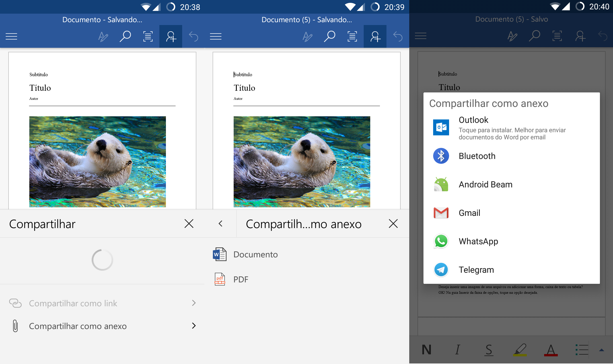Expand the Compartilhar como anexo option
This screenshot has width=613, height=364.
[78, 326]
